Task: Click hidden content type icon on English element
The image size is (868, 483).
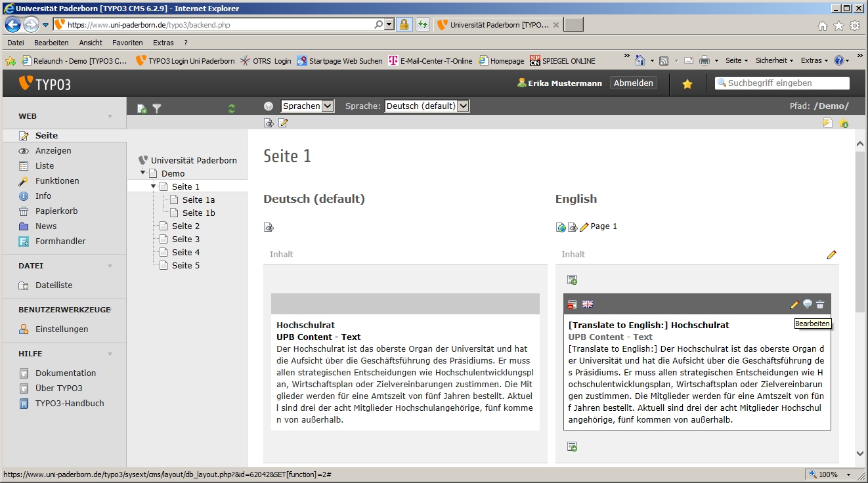Action: click(x=573, y=304)
